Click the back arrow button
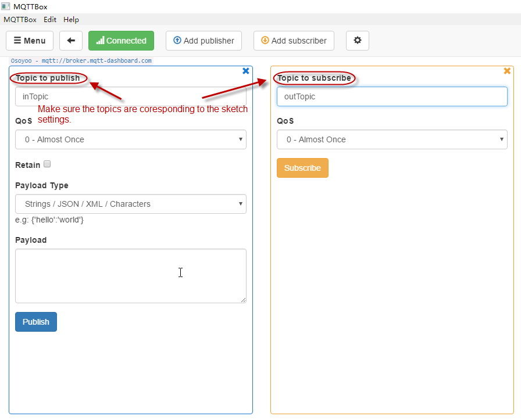Image resolution: width=521 pixels, height=420 pixels. (x=71, y=41)
